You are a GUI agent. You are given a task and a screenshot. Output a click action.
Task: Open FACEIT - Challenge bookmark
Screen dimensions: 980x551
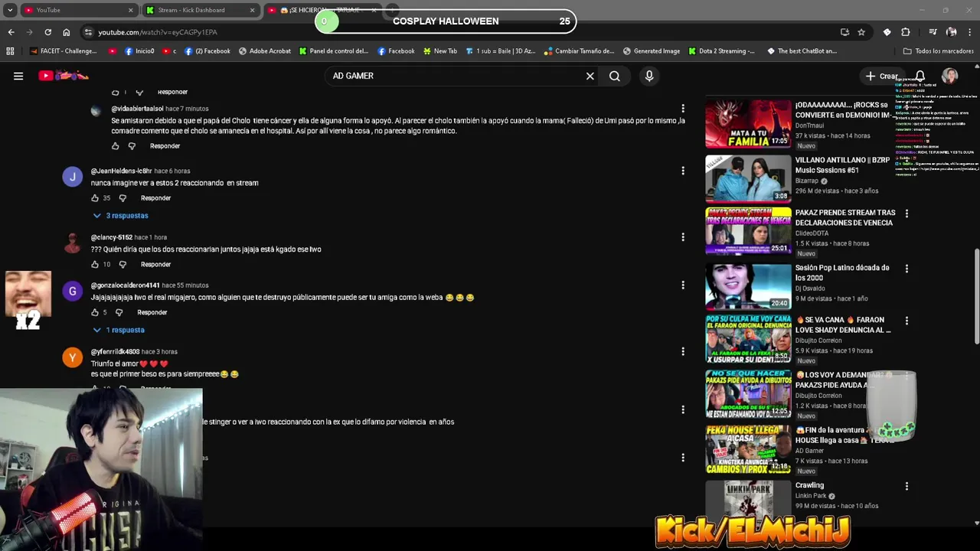point(64,51)
